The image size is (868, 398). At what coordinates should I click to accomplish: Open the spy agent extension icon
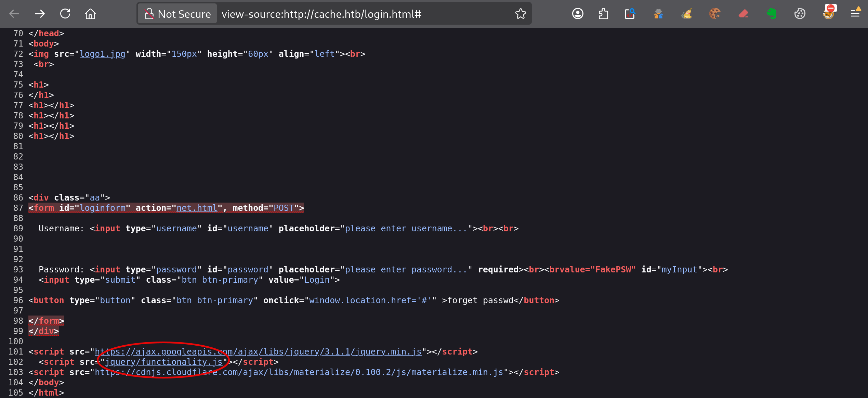coord(658,14)
